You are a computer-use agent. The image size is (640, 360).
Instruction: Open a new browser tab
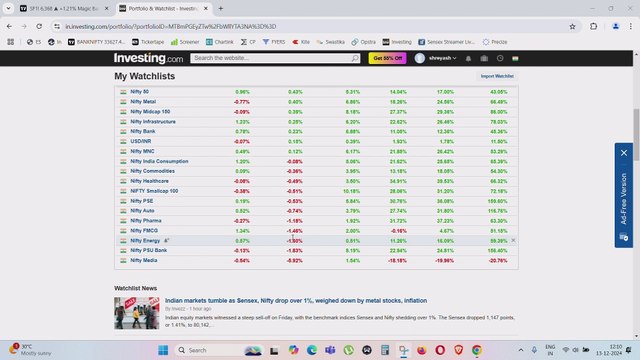point(220,9)
